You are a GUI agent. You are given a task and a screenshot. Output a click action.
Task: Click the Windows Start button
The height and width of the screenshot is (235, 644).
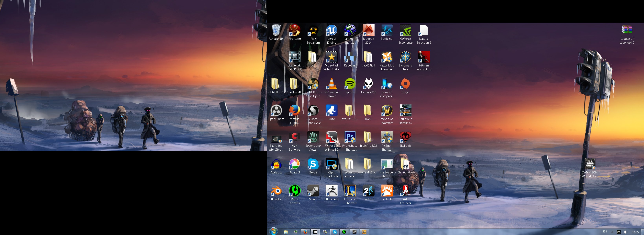point(274,231)
